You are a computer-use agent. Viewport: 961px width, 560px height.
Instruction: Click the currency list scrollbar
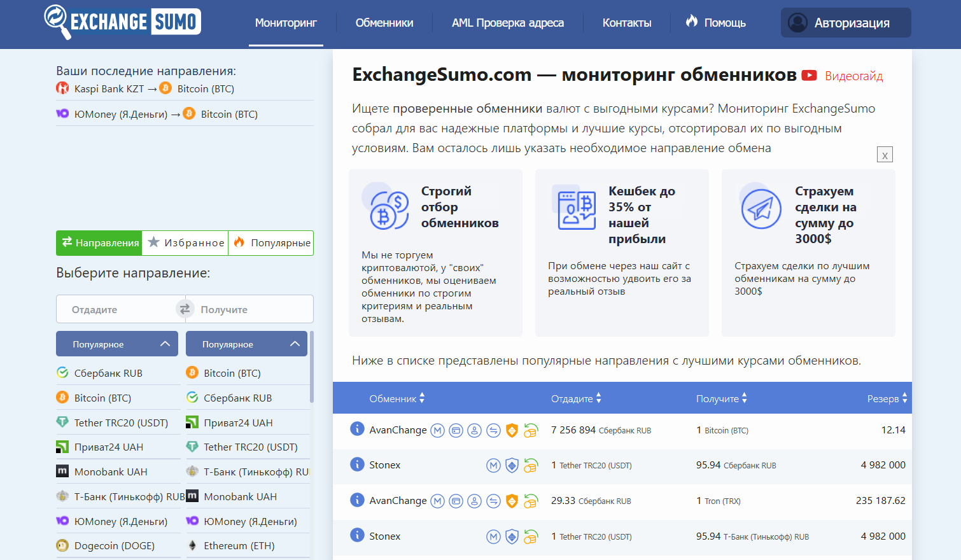pos(312,367)
